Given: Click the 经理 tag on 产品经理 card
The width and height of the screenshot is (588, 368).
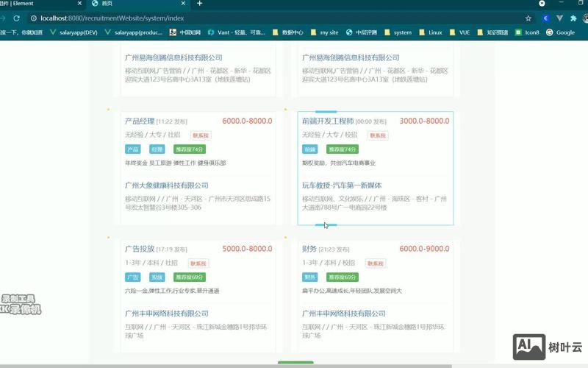Looking at the screenshot, I should 157,149.
